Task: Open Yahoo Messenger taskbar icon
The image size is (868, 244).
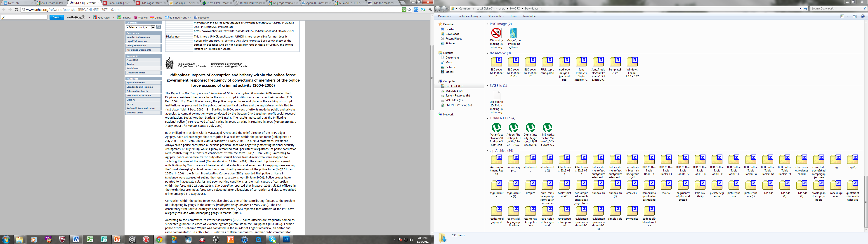Action: pyautogui.click(x=49, y=239)
